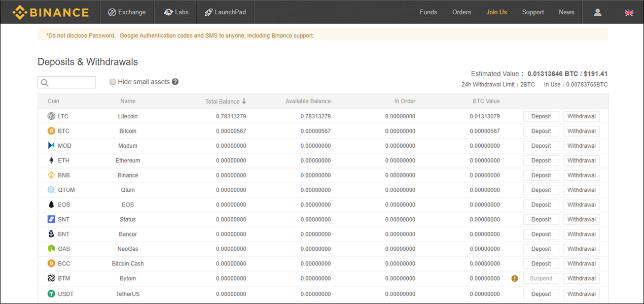Click Withdrawal for Litecoin
Screen dimensions: 644x304
pyautogui.click(x=582, y=116)
